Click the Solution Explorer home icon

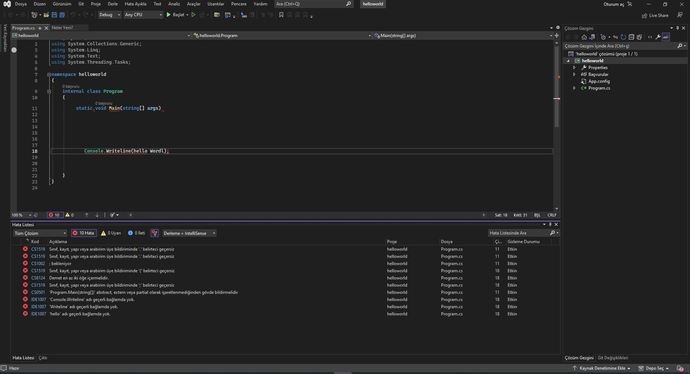pos(584,37)
